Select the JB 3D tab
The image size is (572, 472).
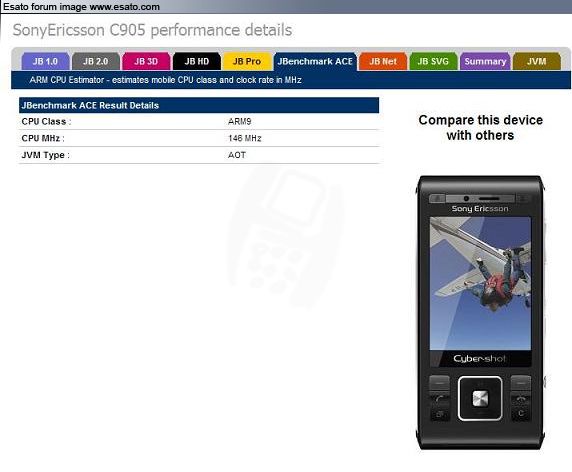point(146,61)
